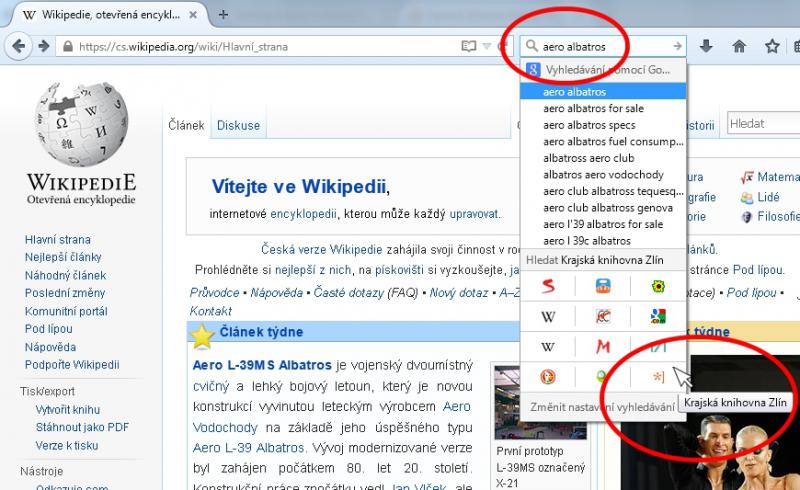This screenshot has height=490, width=800.
Task: Click the Home icon in browser toolbar
Action: click(x=739, y=46)
